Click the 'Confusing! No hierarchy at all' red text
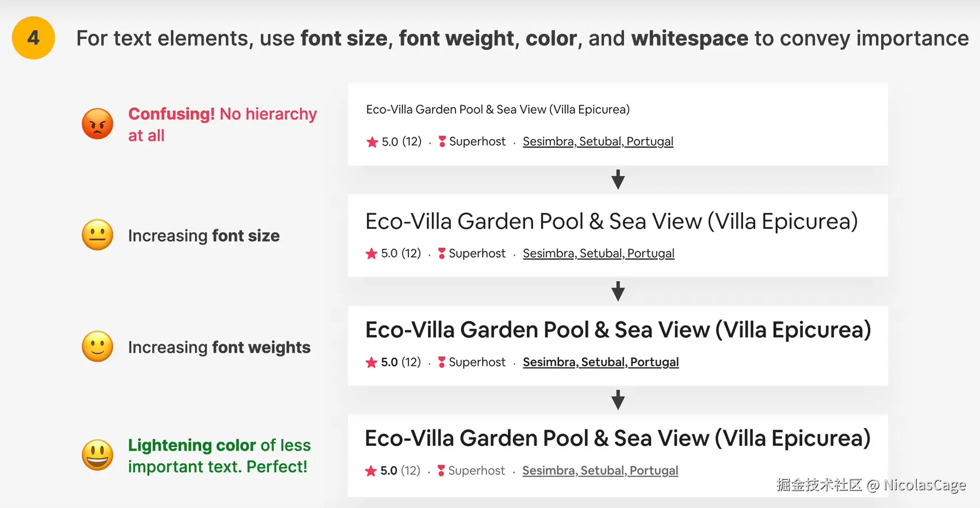Image resolution: width=980 pixels, height=508 pixels. [222, 124]
